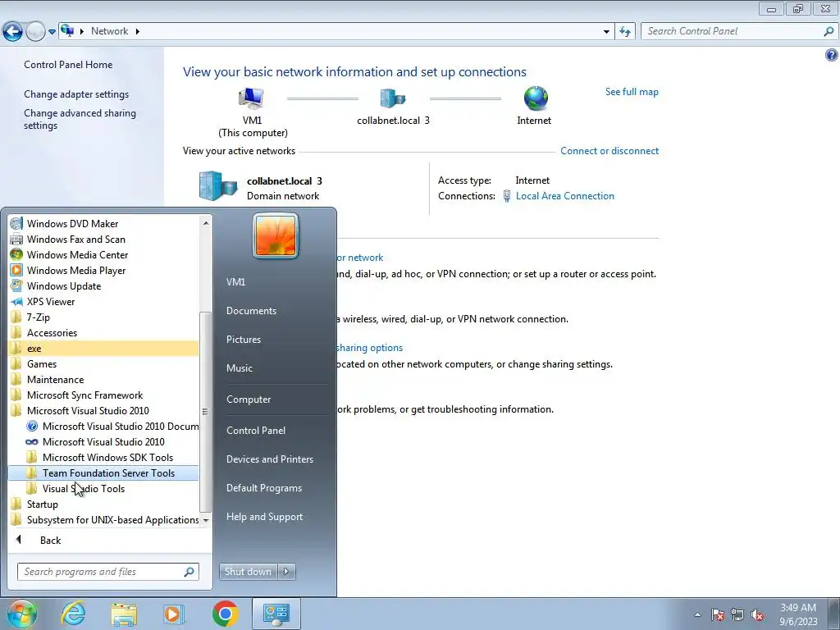
Task: Expand the exe folder
Action: [104, 348]
